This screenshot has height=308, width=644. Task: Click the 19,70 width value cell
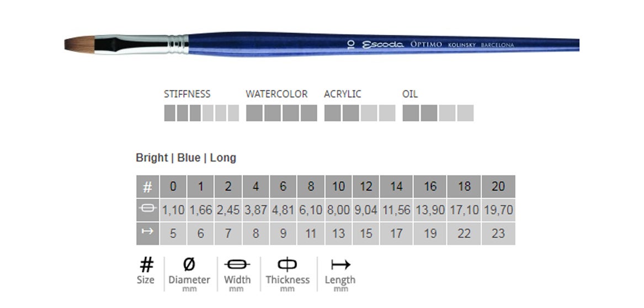(498, 210)
